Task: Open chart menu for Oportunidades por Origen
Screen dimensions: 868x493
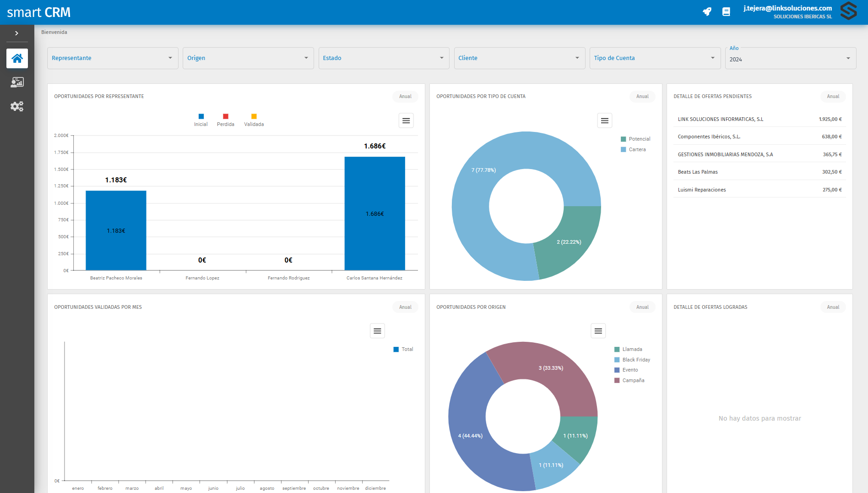Action: pos(598,331)
